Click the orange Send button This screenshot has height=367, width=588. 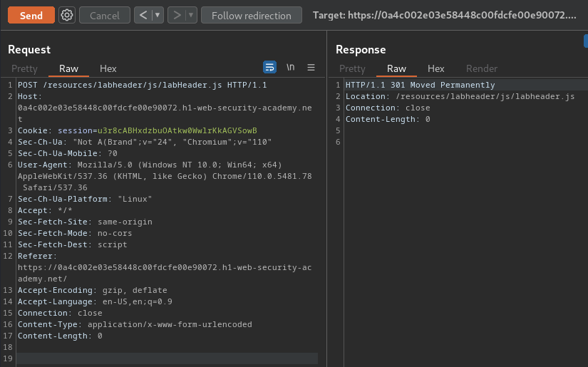pos(31,16)
